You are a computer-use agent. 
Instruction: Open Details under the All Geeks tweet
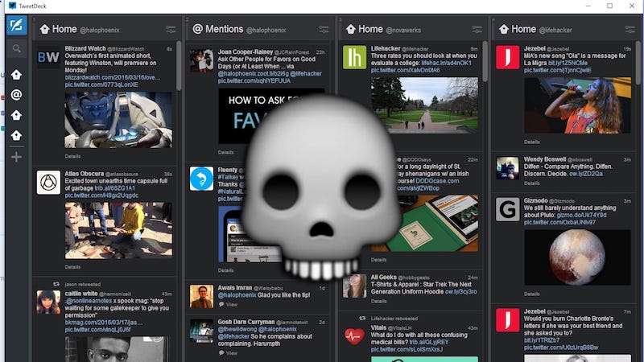coord(378,301)
